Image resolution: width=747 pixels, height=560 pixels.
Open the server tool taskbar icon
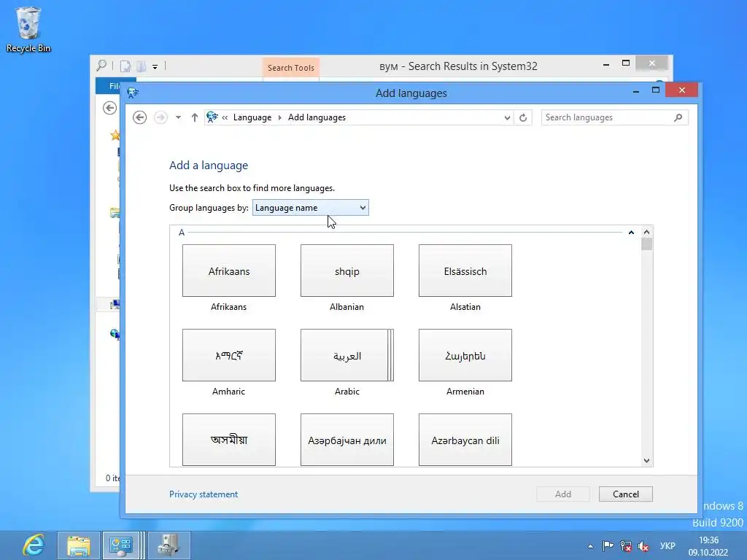(169, 545)
